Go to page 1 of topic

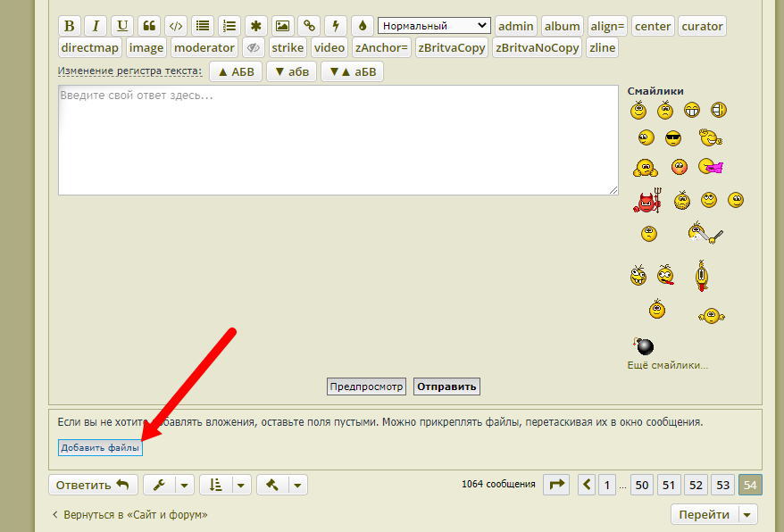coord(607,485)
